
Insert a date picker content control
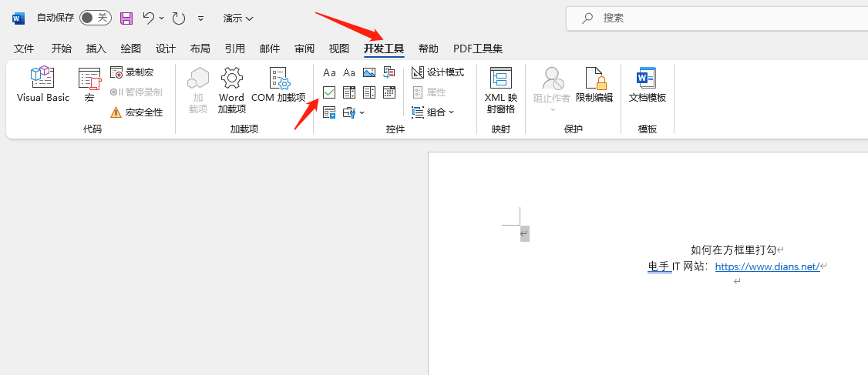coord(389,92)
